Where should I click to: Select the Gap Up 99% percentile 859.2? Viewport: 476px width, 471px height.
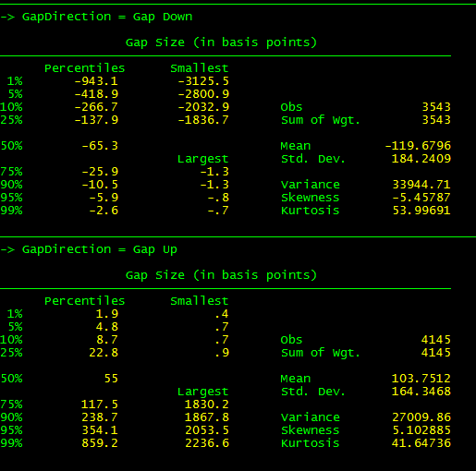click(x=100, y=442)
